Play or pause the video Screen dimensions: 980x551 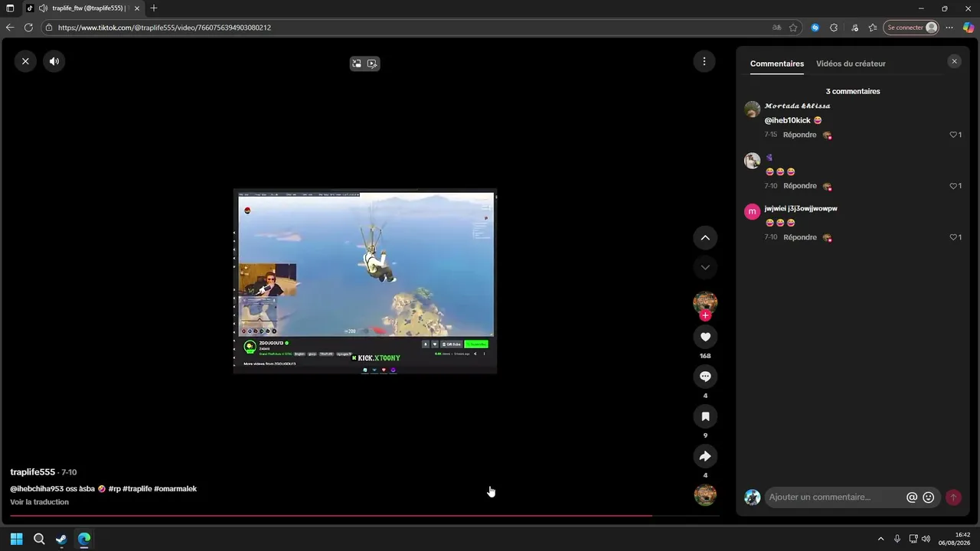click(365, 281)
